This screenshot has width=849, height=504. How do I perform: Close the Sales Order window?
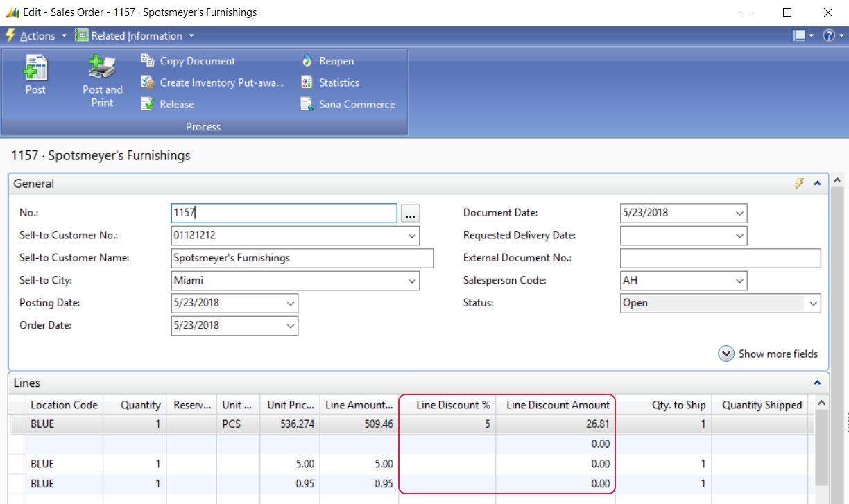[827, 12]
